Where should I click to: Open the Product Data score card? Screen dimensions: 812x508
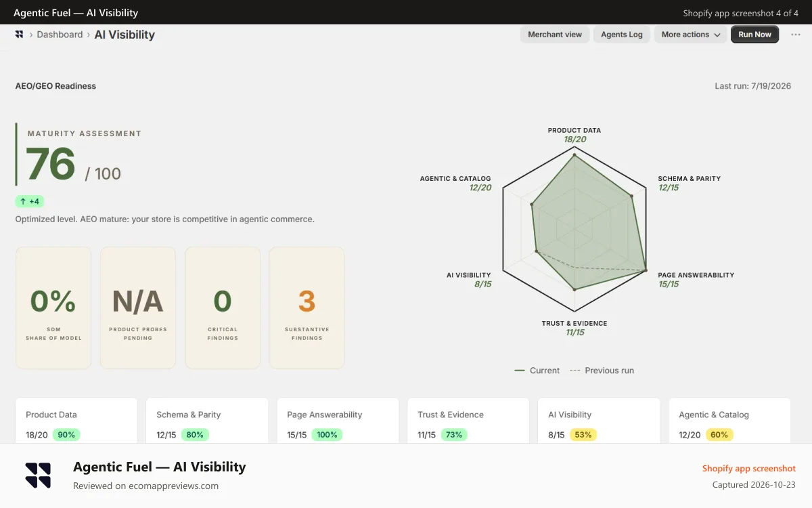coord(76,421)
